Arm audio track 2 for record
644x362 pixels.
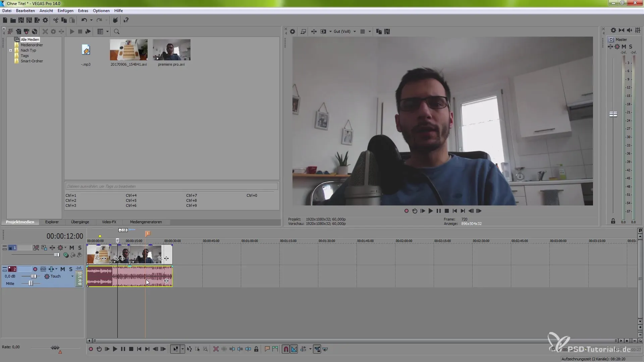coord(35,269)
